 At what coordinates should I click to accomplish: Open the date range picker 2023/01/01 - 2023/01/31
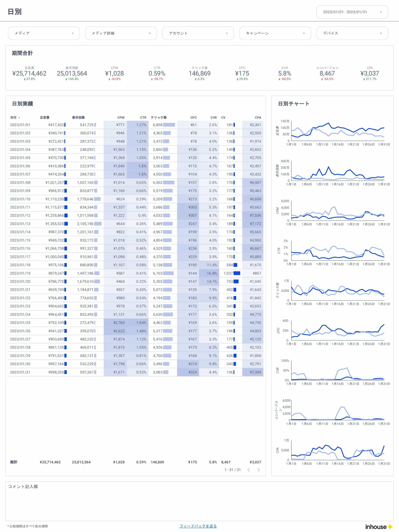pyautogui.click(x=352, y=12)
